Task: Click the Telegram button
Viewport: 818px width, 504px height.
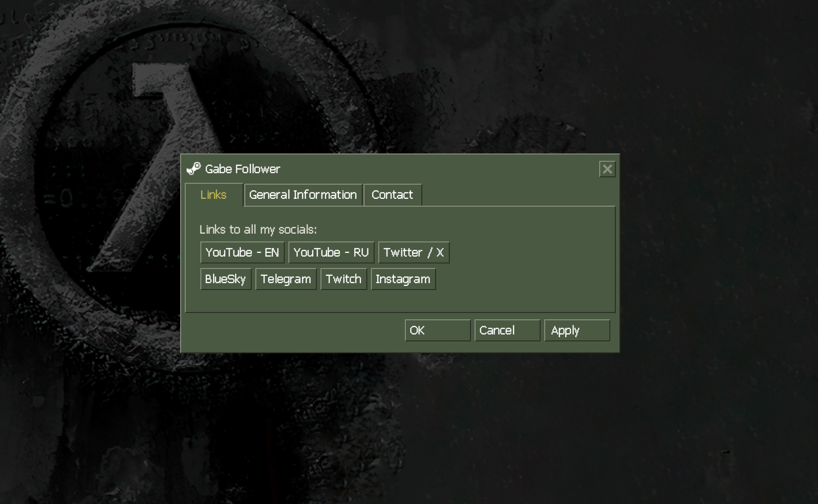Action: click(286, 279)
